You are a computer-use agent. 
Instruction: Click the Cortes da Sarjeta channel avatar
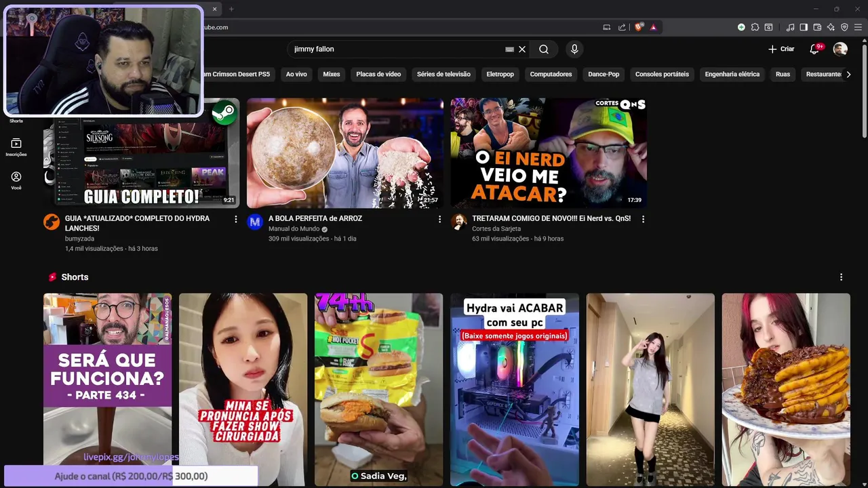[x=458, y=222]
